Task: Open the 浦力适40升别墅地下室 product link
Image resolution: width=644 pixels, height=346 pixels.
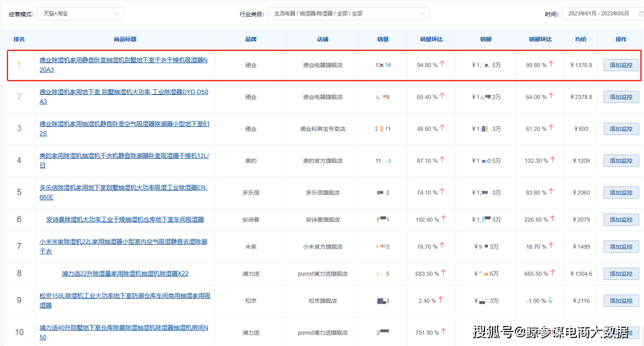Action: [x=123, y=332]
